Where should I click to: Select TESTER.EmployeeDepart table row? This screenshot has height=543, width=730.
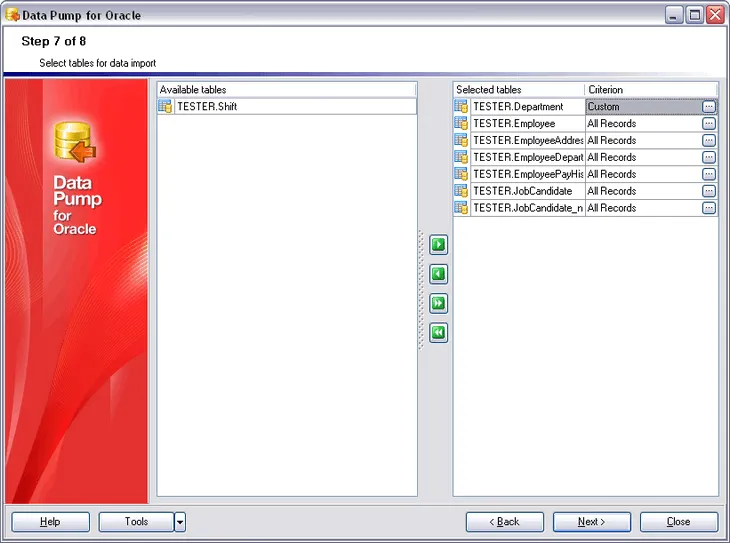(x=527, y=157)
